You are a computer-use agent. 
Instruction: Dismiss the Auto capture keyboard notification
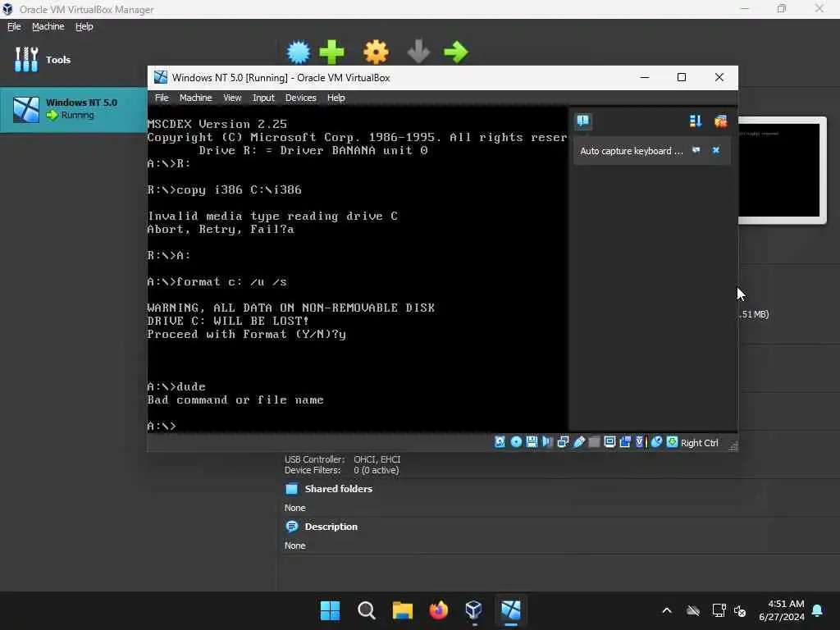pos(715,150)
